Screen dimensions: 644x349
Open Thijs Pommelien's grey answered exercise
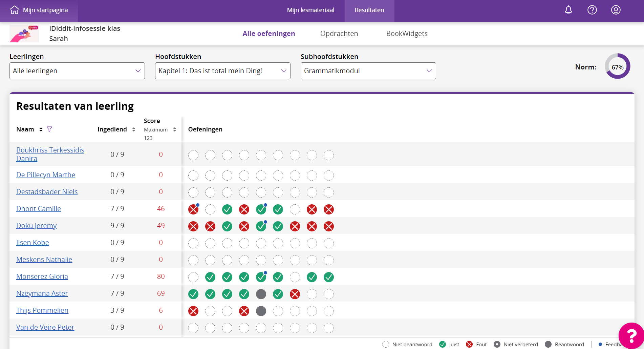(x=261, y=311)
